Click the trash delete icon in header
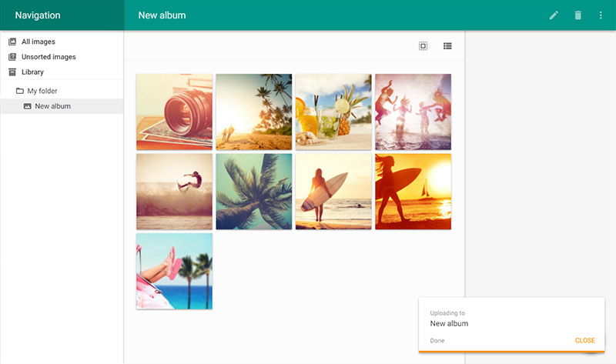Screen dimensions: 616x364 pyautogui.click(x=578, y=15)
